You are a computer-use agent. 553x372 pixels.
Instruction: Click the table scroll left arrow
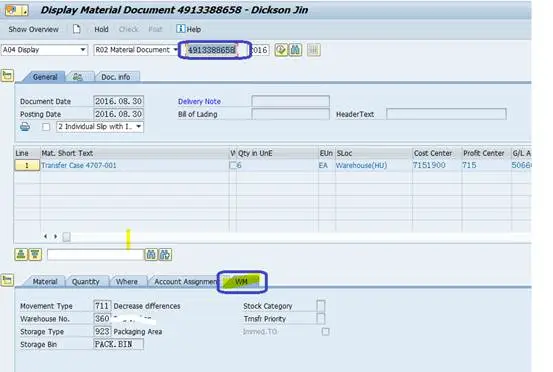(x=45, y=236)
